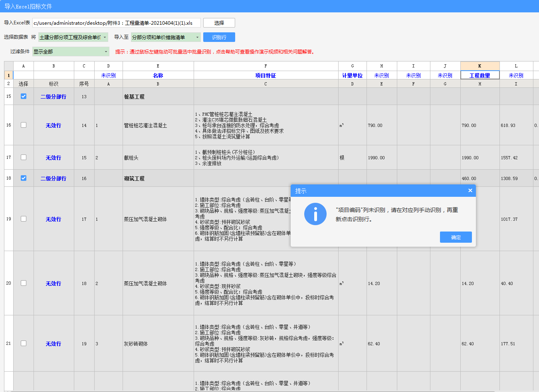Check the checkbox for row 灰砂砖砌体

24,343
